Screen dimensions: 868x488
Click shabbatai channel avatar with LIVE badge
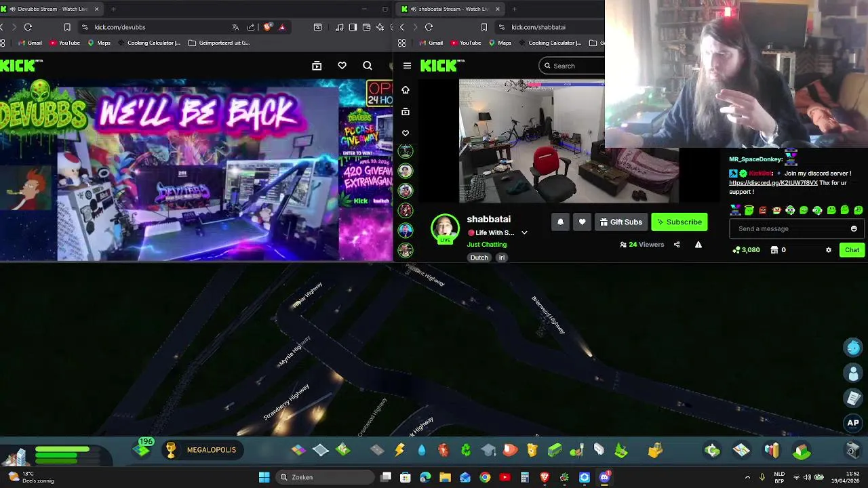(x=445, y=229)
